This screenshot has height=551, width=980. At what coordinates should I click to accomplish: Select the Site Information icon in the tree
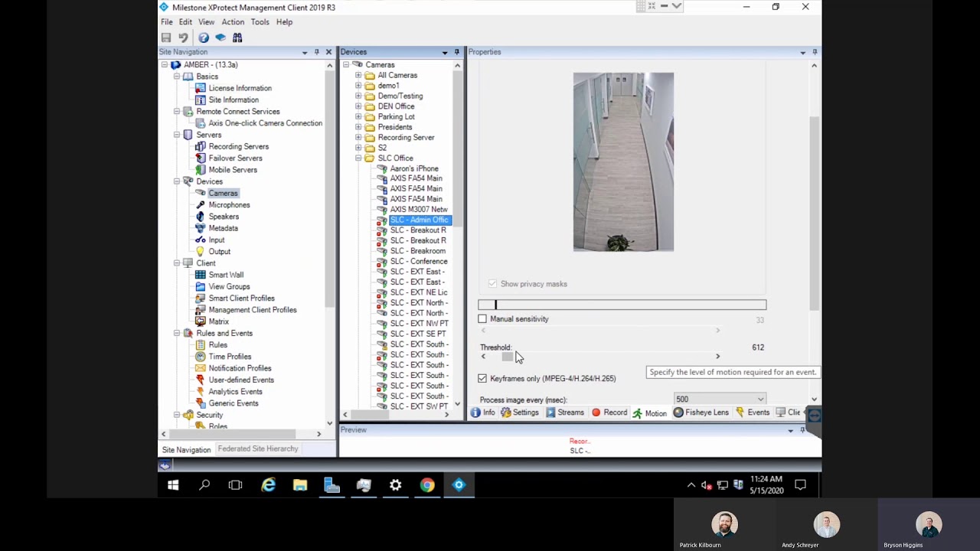[x=201, y=99]
